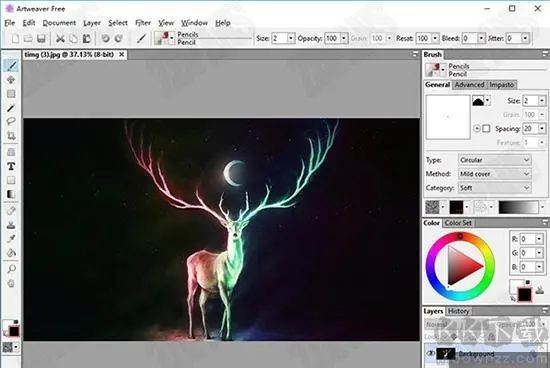Click the brush tip shape icon in the Brush panel
550x368 pixels.
(478, 101)
